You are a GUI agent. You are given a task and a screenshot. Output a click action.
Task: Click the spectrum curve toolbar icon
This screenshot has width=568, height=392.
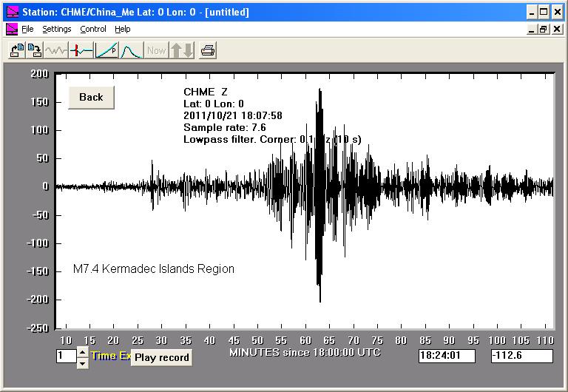click(131, 50)
